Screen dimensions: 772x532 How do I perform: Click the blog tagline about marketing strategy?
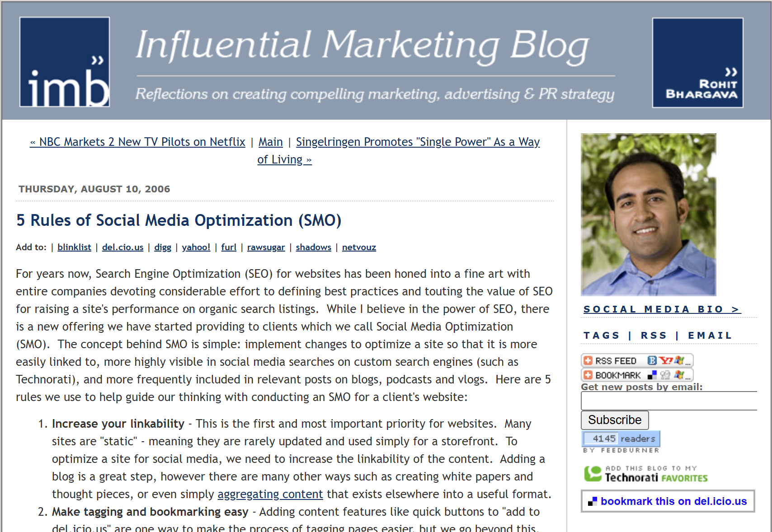tap(375, 94)
